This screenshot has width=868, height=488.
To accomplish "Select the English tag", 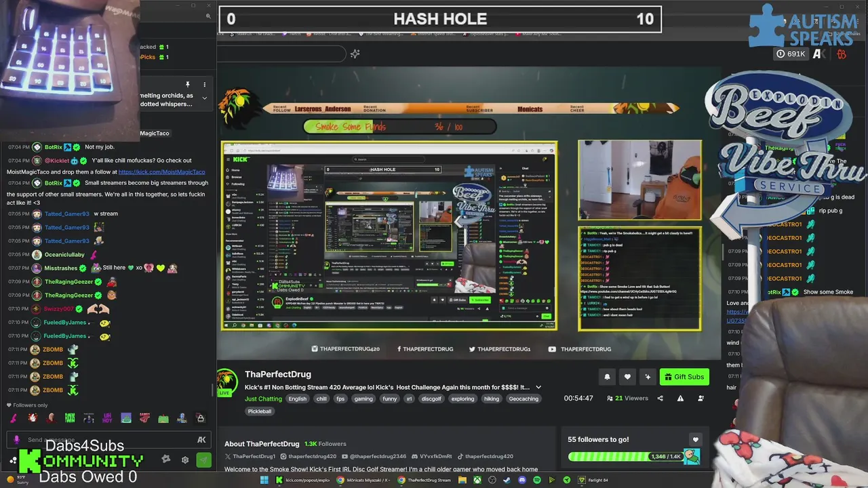I will point(298,399).
